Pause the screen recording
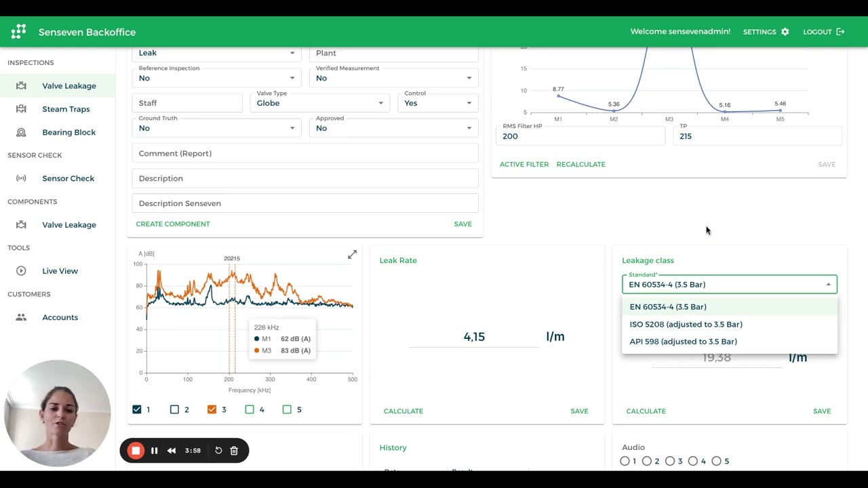Viewport: 868px width, 488px height. [155, 451]
